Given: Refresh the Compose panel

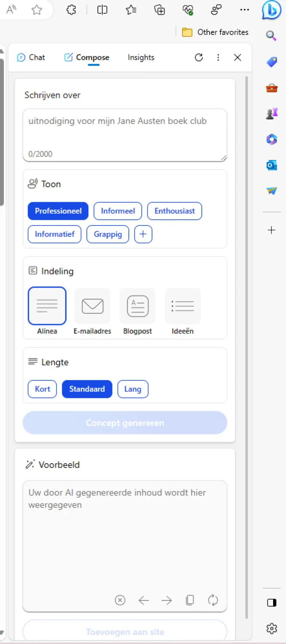Looking at the screenshot, I should pos(199,58).
